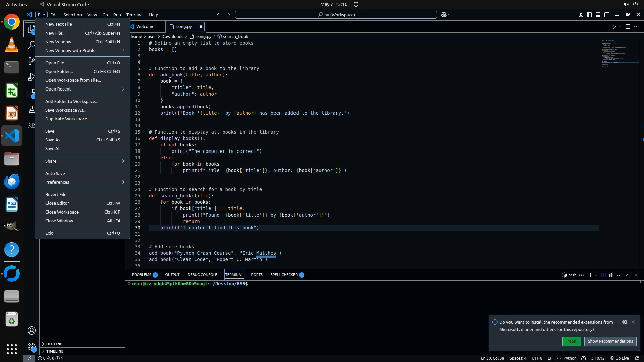Toggle the bottom panel layout icon
Screen dimensions: 644x362
click(598, 15)
